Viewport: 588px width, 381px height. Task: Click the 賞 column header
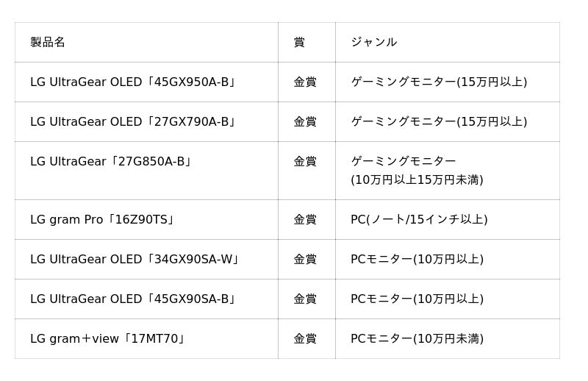pos(299,42)
